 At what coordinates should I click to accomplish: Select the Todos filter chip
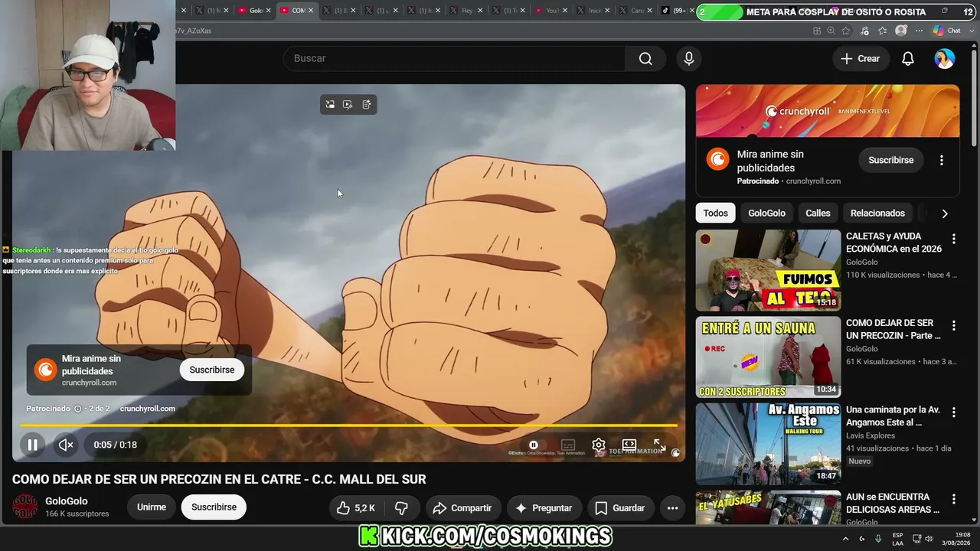coord(716,214)
